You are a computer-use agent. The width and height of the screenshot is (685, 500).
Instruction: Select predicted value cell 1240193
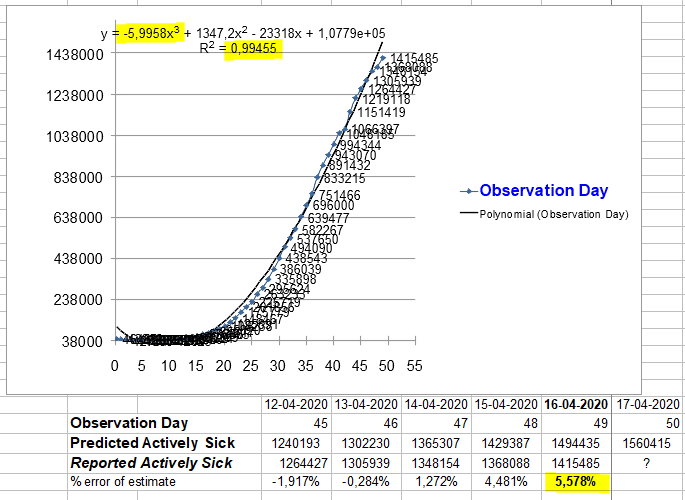pos(296,443)
